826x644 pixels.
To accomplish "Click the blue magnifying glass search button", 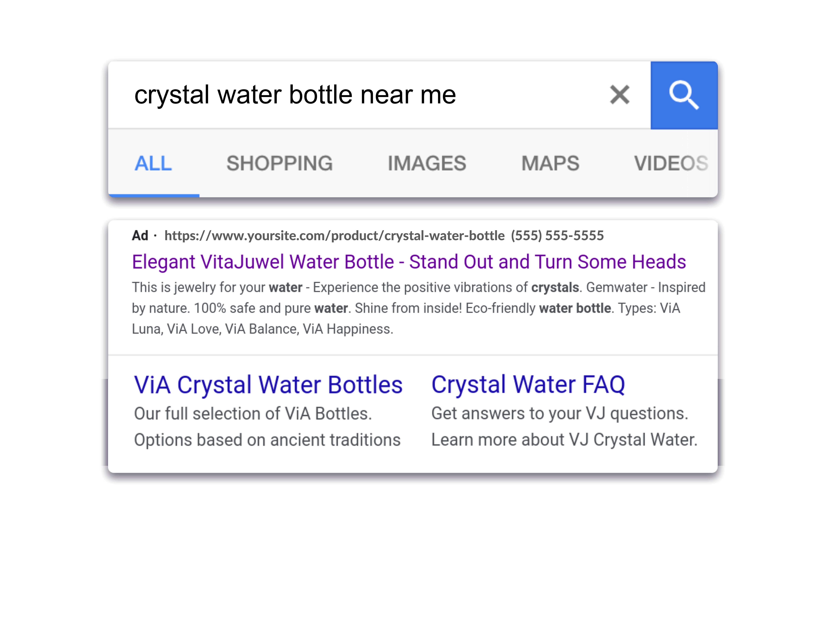I will (x=684, y=95).
